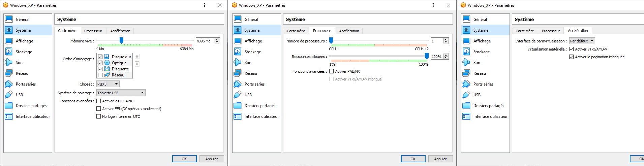This screenshot has width=644, height=166.
Task: Select the Optique disc icon in boot order
Action: coord(107,63)
